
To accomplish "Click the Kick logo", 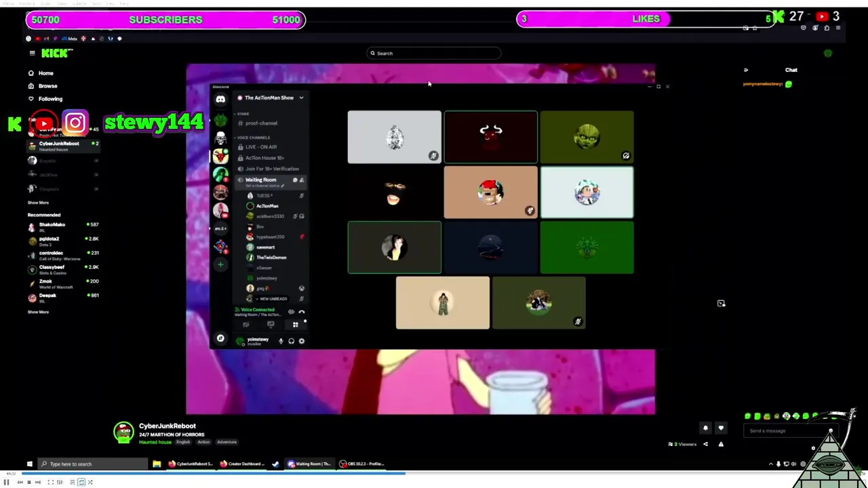I will click(x=56, y=53).
